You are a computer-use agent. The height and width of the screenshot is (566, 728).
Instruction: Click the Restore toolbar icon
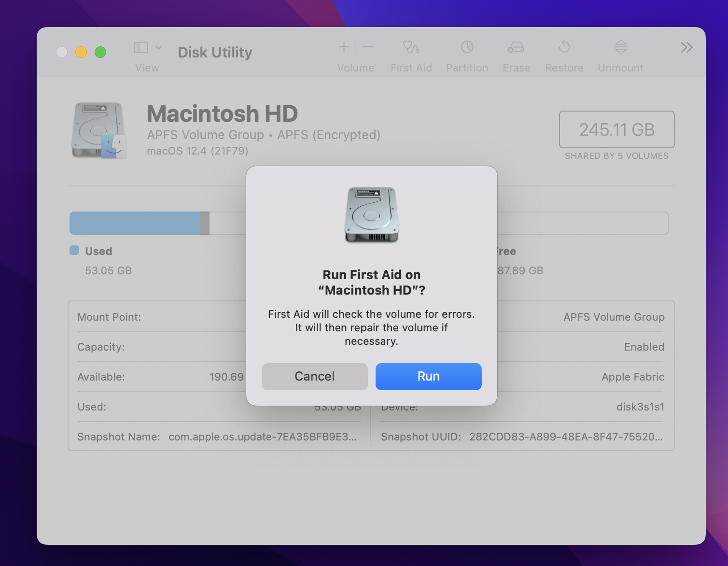pos(564,47)
